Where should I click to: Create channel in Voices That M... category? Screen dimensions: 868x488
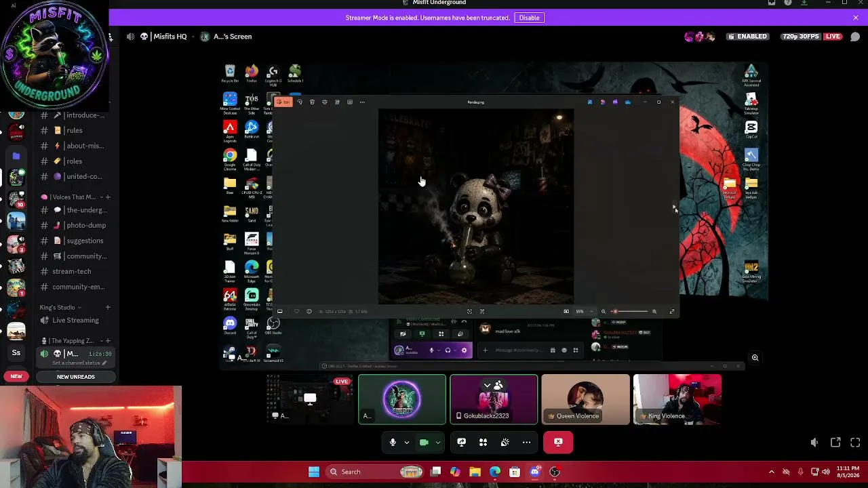point(108,197)
